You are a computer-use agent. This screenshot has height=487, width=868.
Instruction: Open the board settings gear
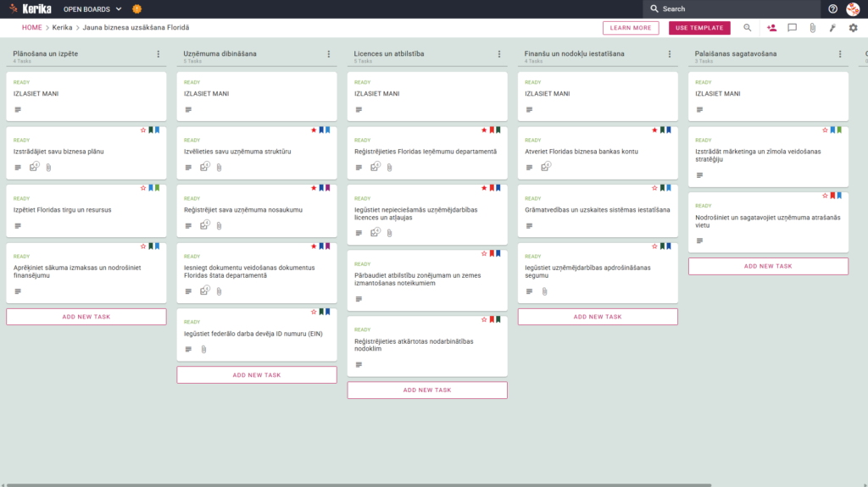[853, 28]
